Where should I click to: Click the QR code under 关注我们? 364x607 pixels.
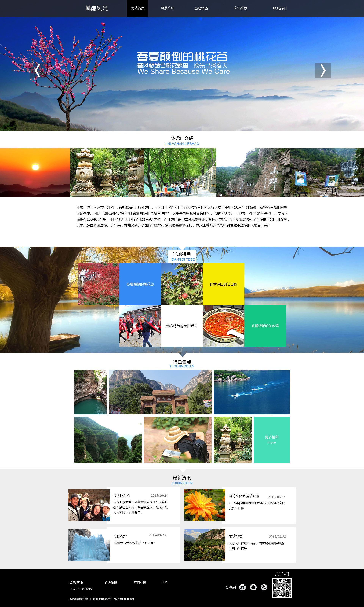coord(282,588)
